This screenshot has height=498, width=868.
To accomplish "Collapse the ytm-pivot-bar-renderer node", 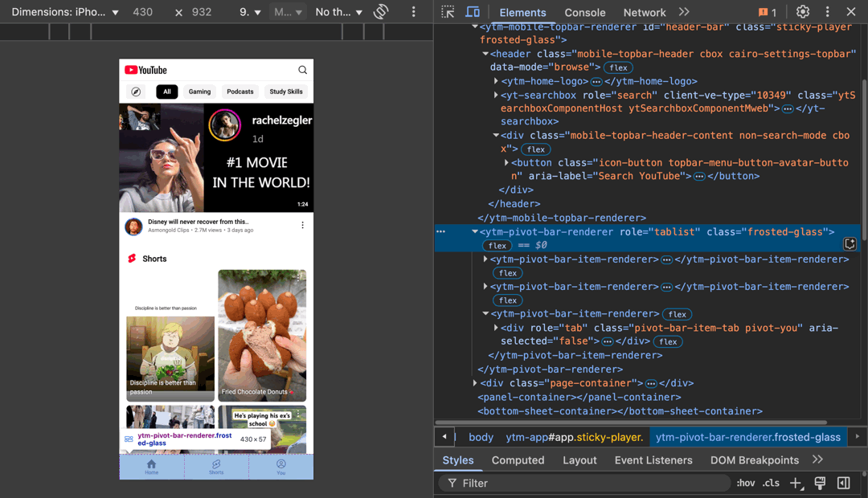I will tap(475, 232).
